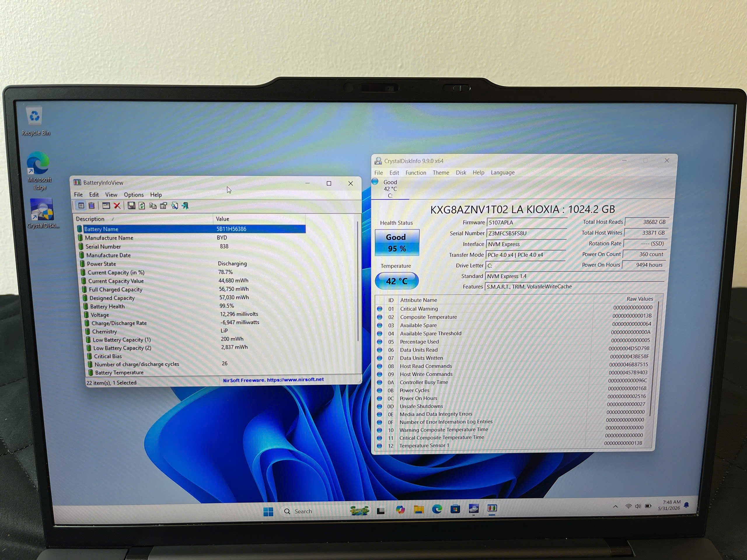The width and height of the screenshot is (747, 560).
Task: Open Microsoft Store from the taskbar
Action: (x=455, y=509)
